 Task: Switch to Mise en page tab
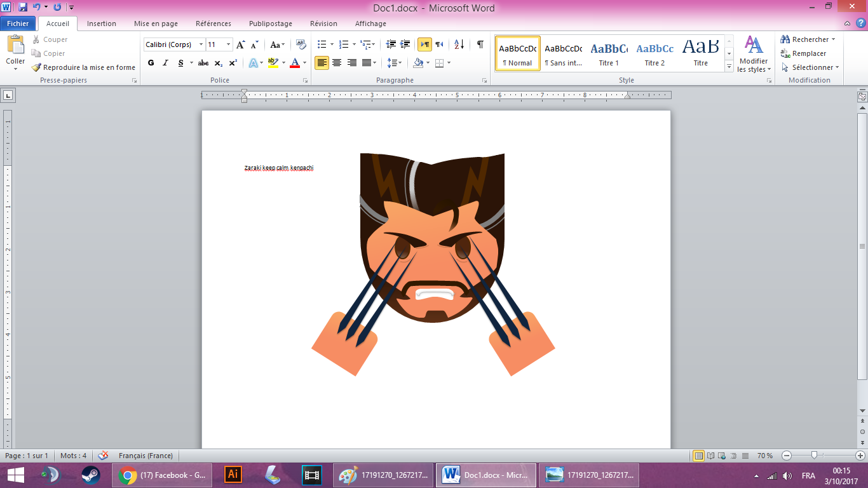[x=156, y=24]
